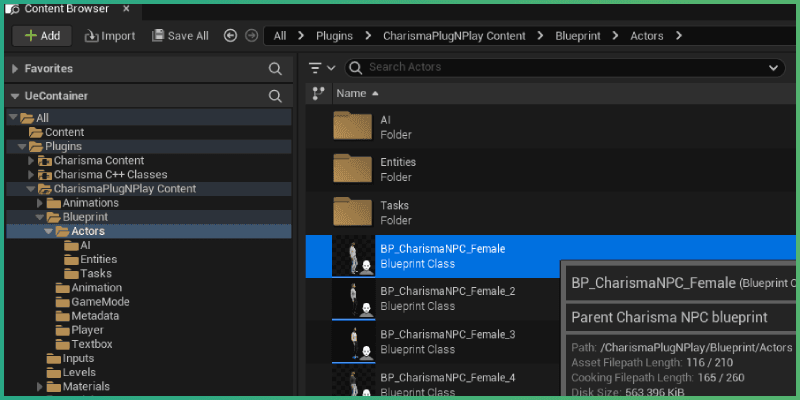The width and height of the screenshot is (800, 400).
Task: Open chevron after Blueprint breadcrumb
Action: pyautogui.click(x=615, y=36)
